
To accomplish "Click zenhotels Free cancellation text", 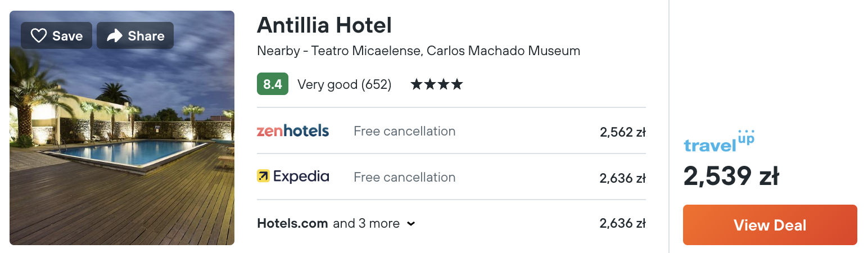I will 404,131.
